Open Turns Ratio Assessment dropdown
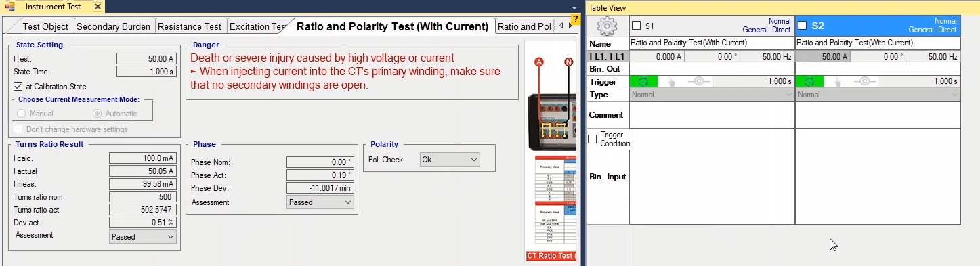Viewport: 980px width, 266px height. [x=143, y=237]
